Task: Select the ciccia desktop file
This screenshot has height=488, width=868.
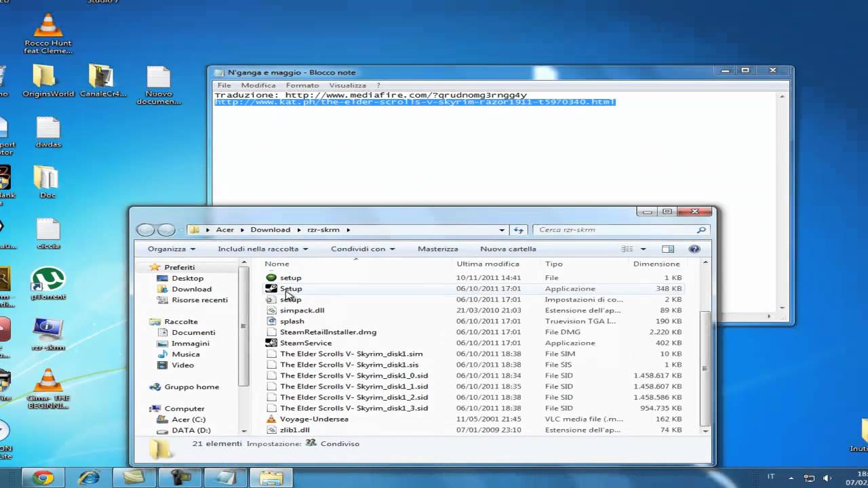Action: click(48, 234)
